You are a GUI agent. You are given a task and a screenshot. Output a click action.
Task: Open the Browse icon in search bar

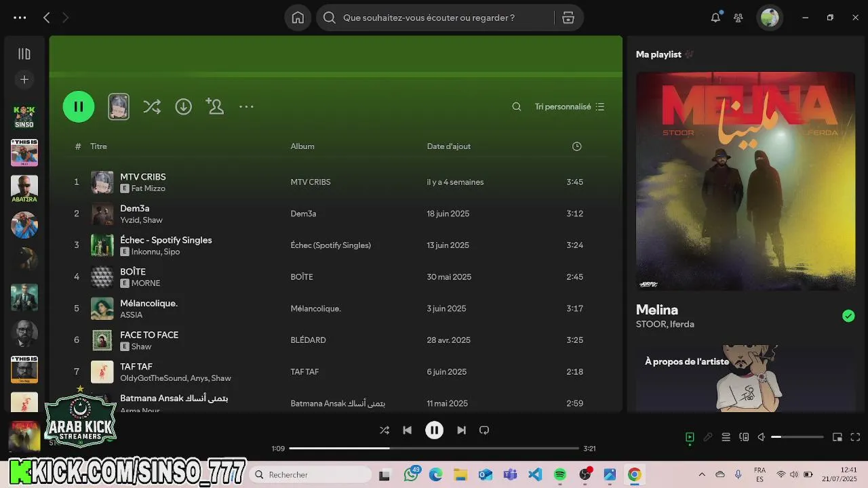click(568, 18)
